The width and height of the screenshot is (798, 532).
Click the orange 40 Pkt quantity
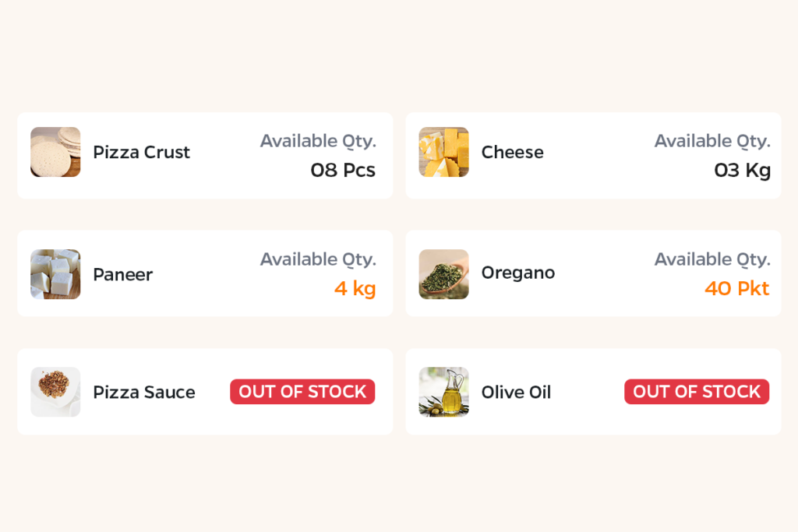(737, 288)
